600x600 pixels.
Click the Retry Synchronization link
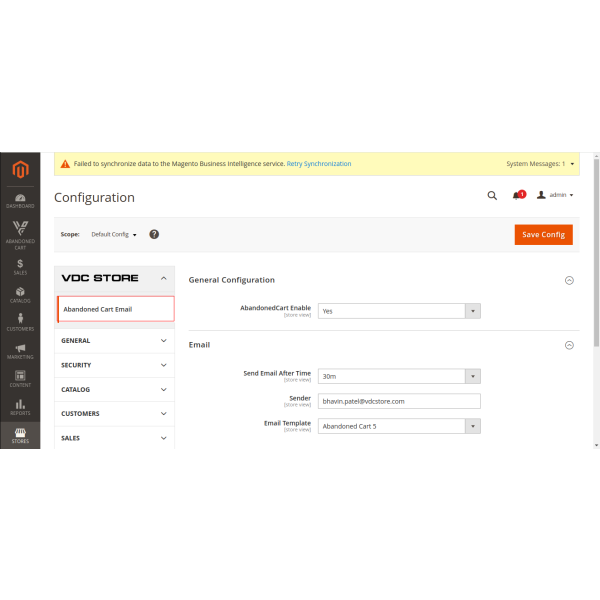319,164
